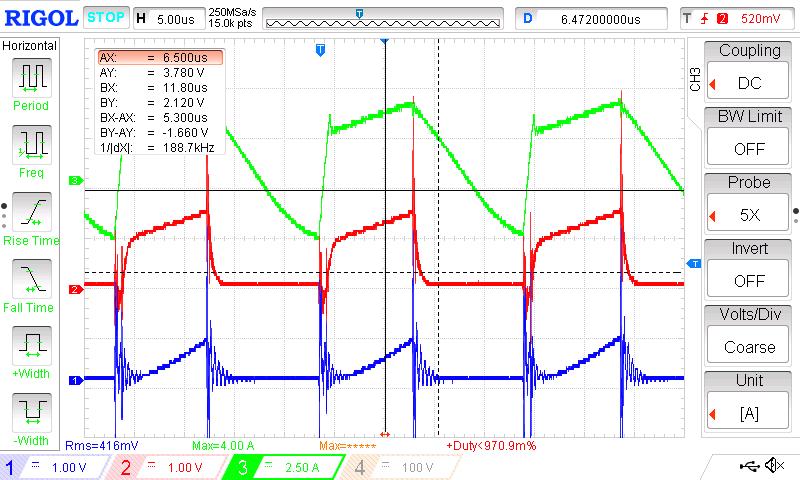Select the Fall Time measurement icon
The image size is (800, 480).
32,279
